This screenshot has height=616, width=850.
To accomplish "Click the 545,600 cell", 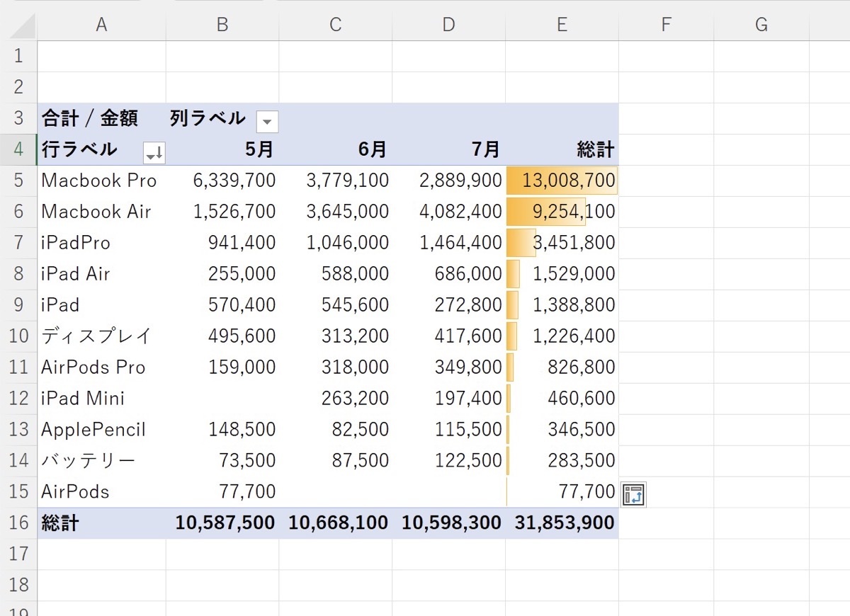I will (336, 305).
